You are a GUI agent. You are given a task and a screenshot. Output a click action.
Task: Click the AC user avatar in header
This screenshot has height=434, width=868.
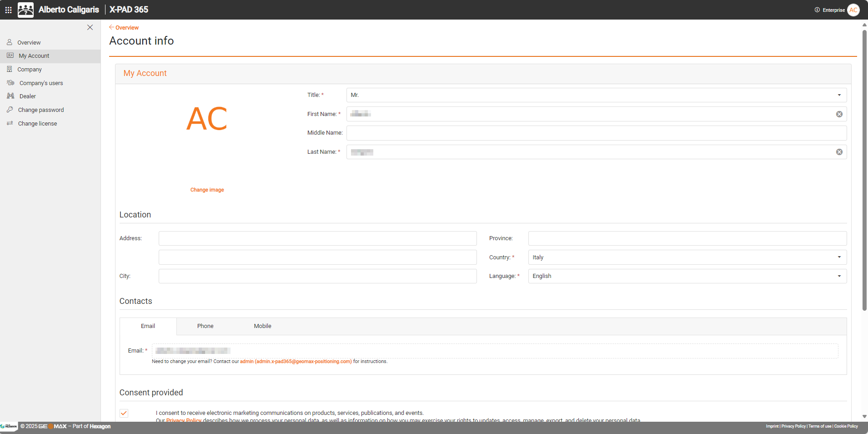pos(853,10)
